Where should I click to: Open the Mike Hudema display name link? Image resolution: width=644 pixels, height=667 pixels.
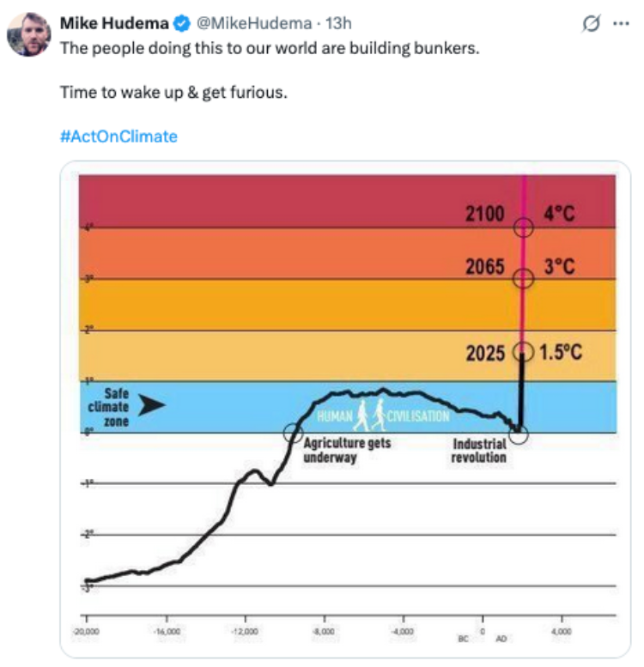click(x=114, y=23)
